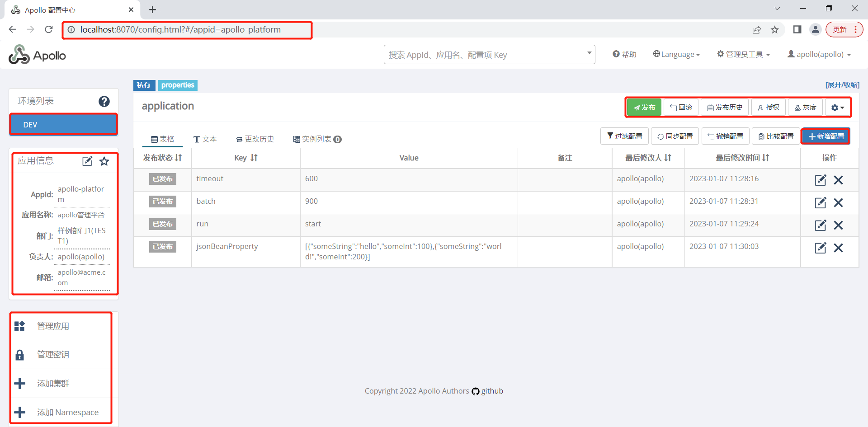The width and height of the screenshot is (868, 427).
Task: Click 新增配置 to add config
Action: [826, 136]
